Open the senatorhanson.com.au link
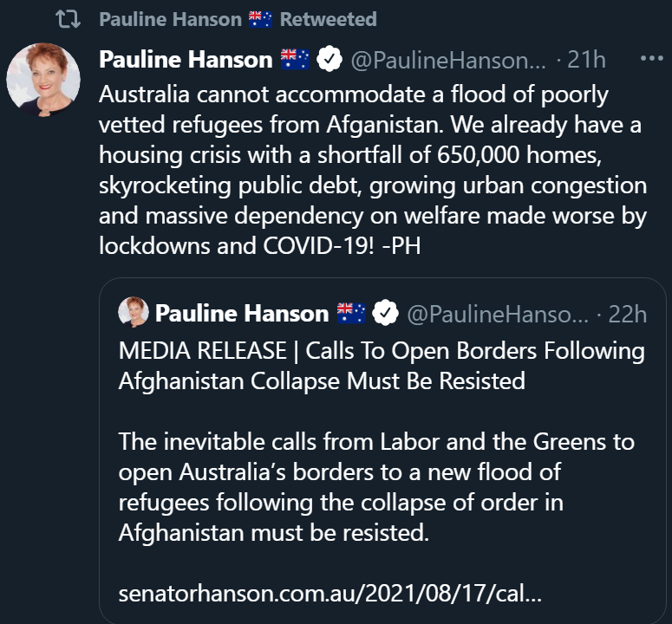Viewport: 672px width, 624px height. click(x=331, y=595)
